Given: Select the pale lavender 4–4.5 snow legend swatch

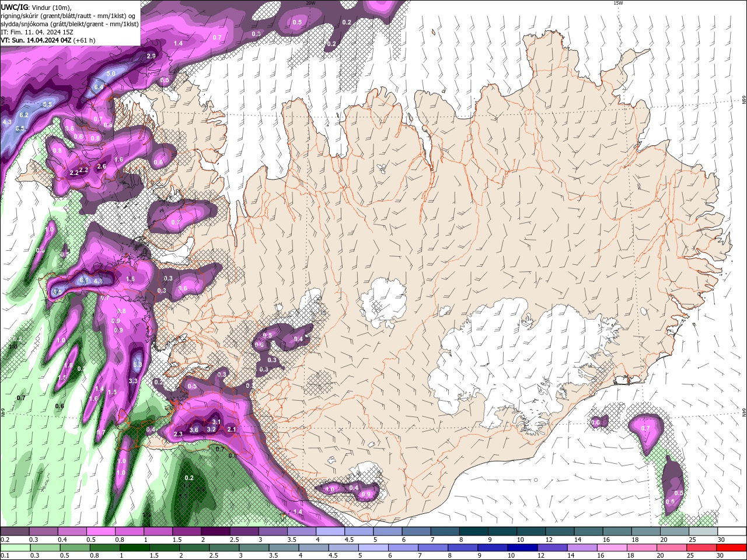Looking at the screenshot, I should (x=330, y=531).
